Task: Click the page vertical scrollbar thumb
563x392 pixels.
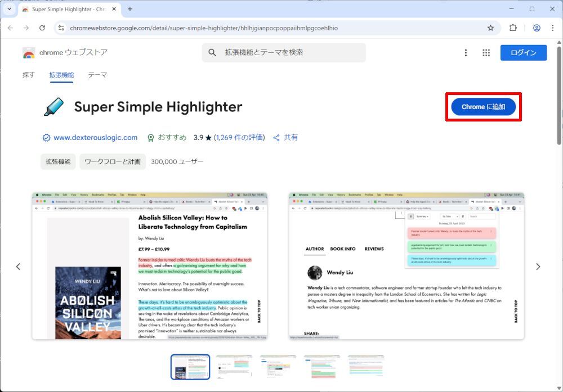Action: click(x=559, y=96)
